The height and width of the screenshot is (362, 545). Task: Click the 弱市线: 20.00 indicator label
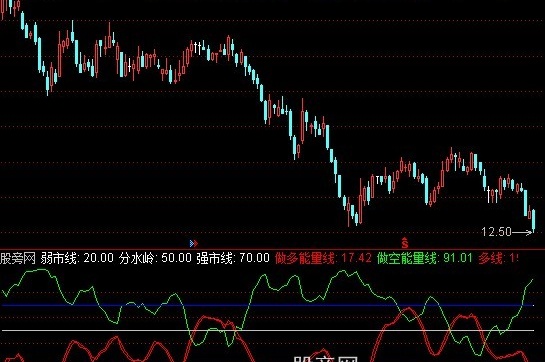point(77,258)
